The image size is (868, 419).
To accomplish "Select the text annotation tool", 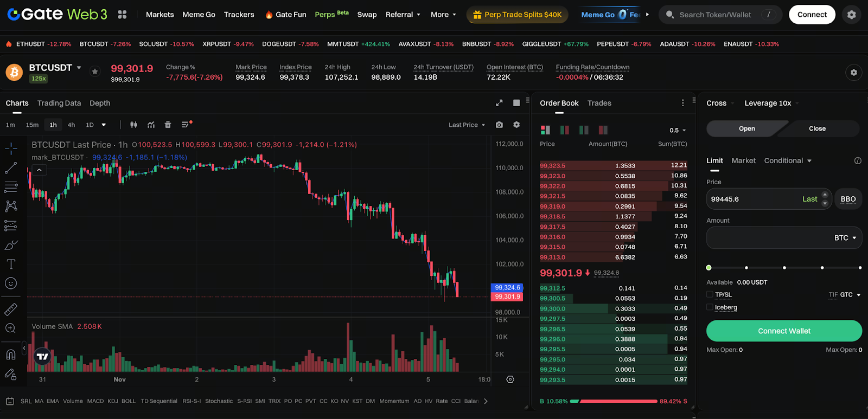I will point(11,264).
